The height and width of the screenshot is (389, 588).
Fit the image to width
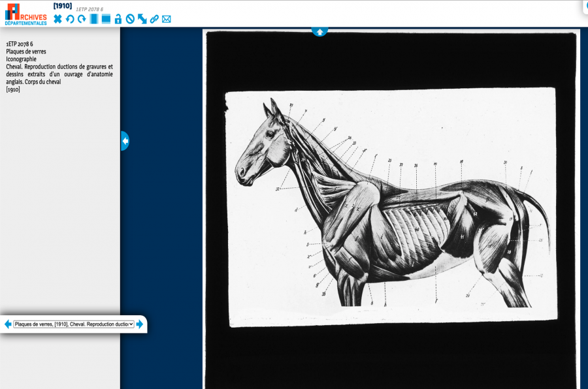click(x=106, y=19)
